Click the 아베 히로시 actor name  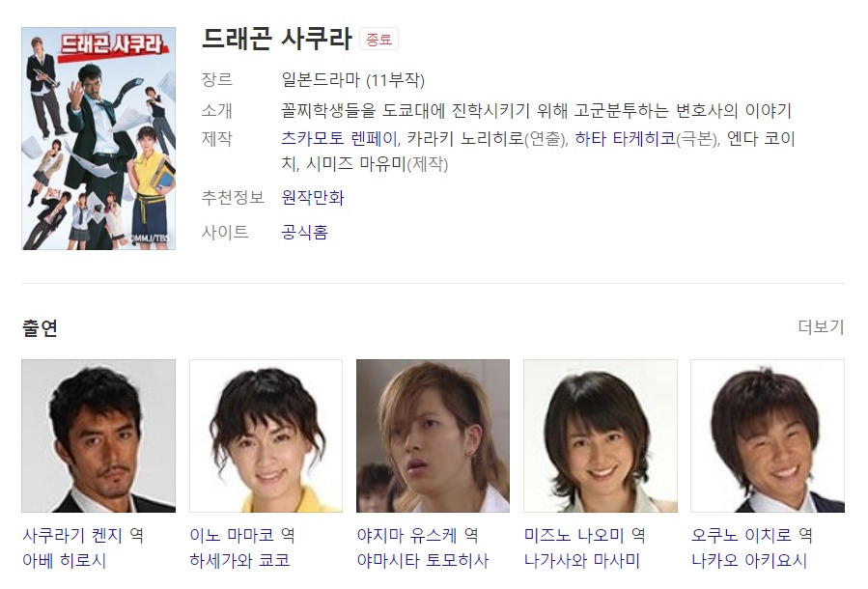pos(65,561)
